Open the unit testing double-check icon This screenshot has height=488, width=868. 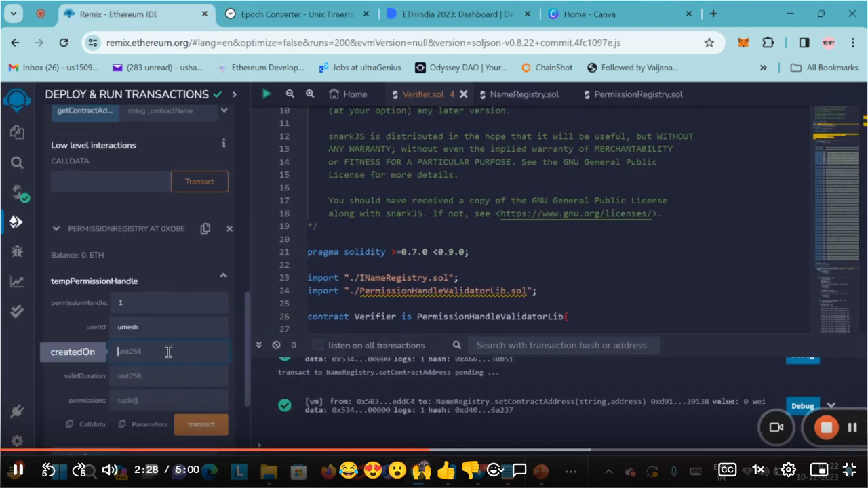pyautogui.click(x=17, y=310)
